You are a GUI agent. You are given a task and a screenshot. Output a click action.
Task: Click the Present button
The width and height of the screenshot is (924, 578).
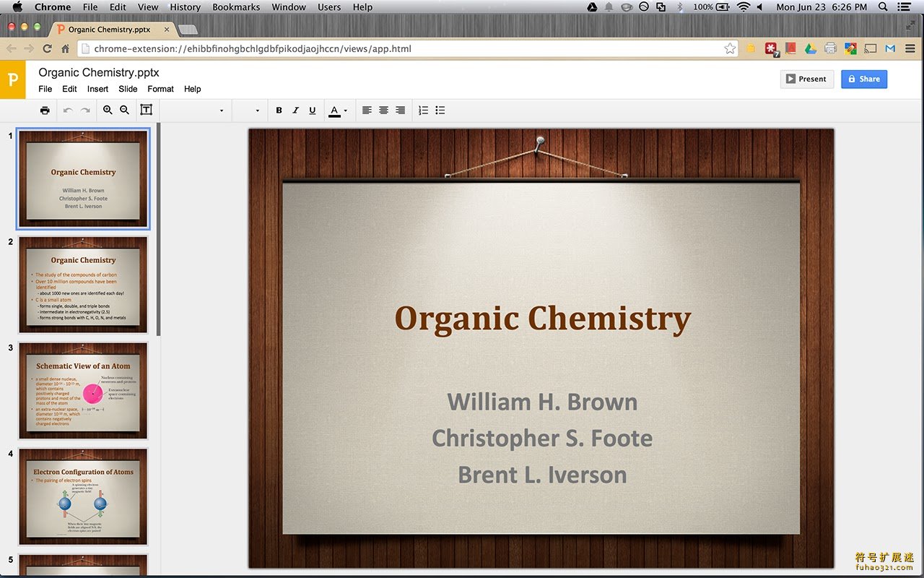point(807,79)
